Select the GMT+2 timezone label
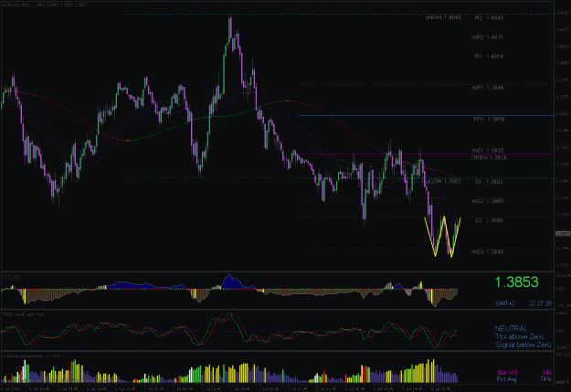 coord(504,303)
